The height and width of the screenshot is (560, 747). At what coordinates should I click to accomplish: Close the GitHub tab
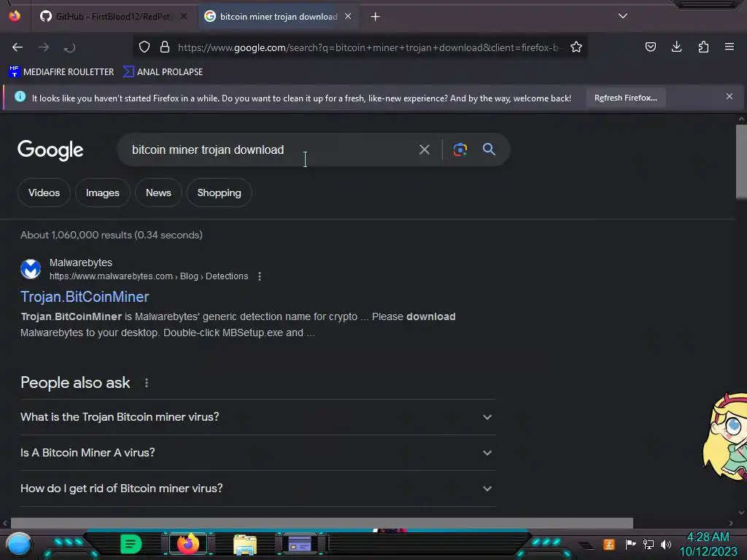point(184,16)
